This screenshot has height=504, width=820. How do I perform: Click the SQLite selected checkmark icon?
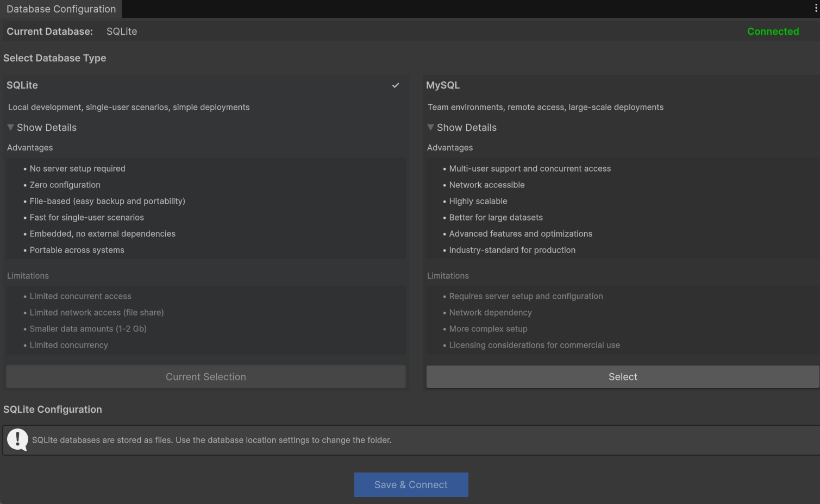pos(396,85)
